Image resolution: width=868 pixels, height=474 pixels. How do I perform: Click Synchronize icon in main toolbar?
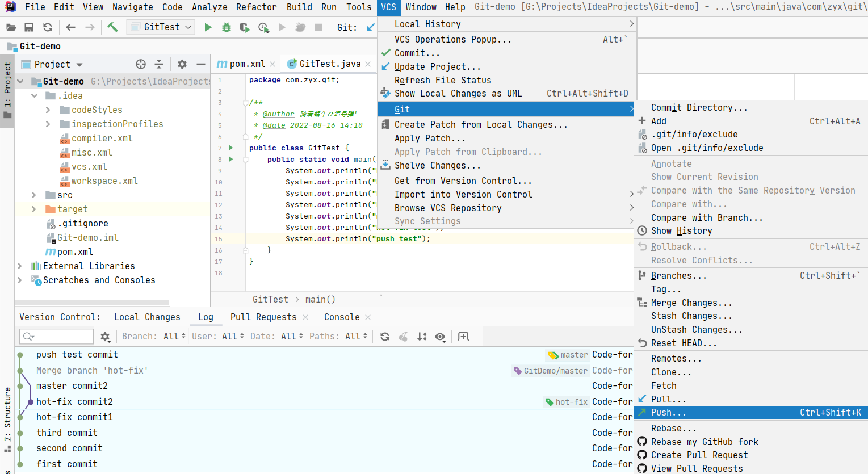pyautogui.click(x=48, y=27)
